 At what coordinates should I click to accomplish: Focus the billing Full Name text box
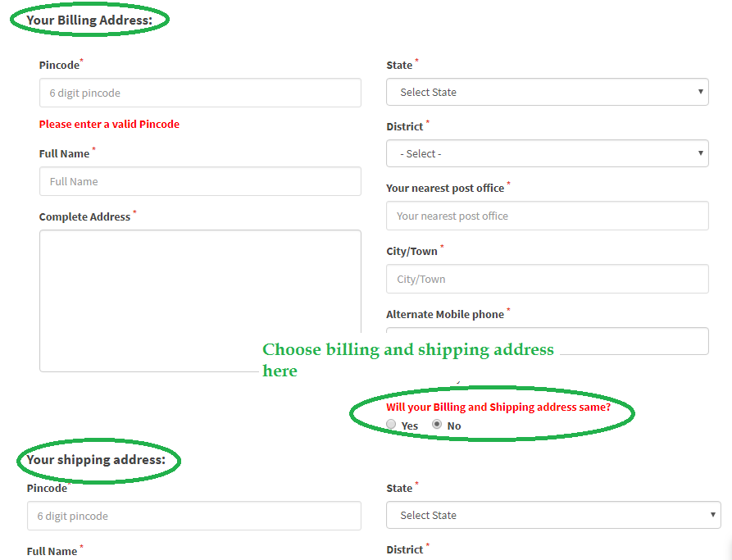[x=200, y=181]
